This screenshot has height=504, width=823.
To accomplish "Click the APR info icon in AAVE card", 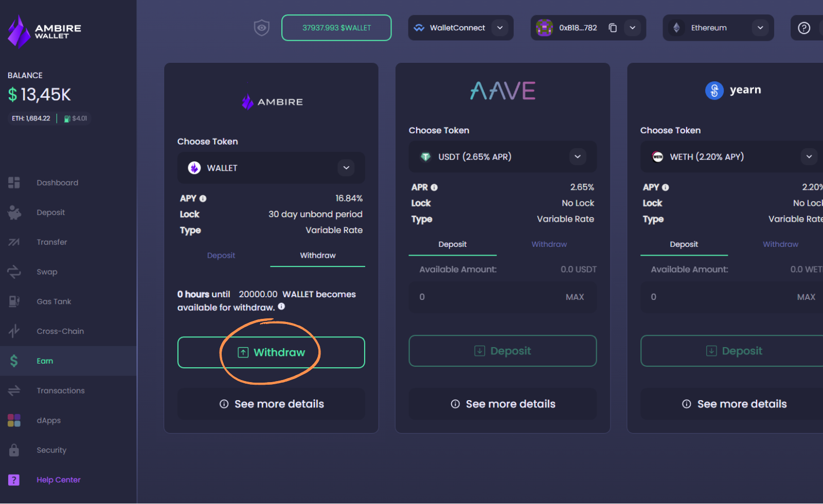I will (x=434, y=188).
